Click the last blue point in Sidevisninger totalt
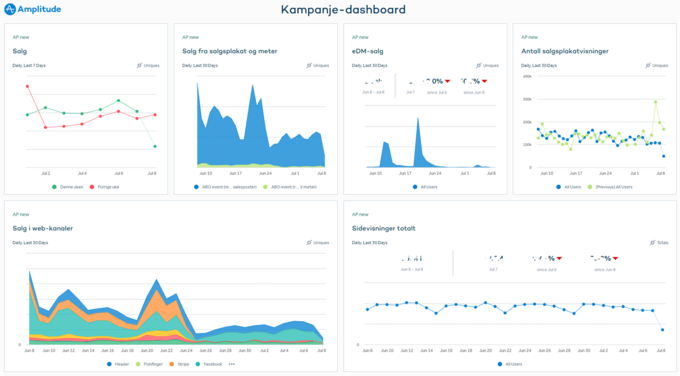The width and height of the screenshot is (680, 376). 662,330
